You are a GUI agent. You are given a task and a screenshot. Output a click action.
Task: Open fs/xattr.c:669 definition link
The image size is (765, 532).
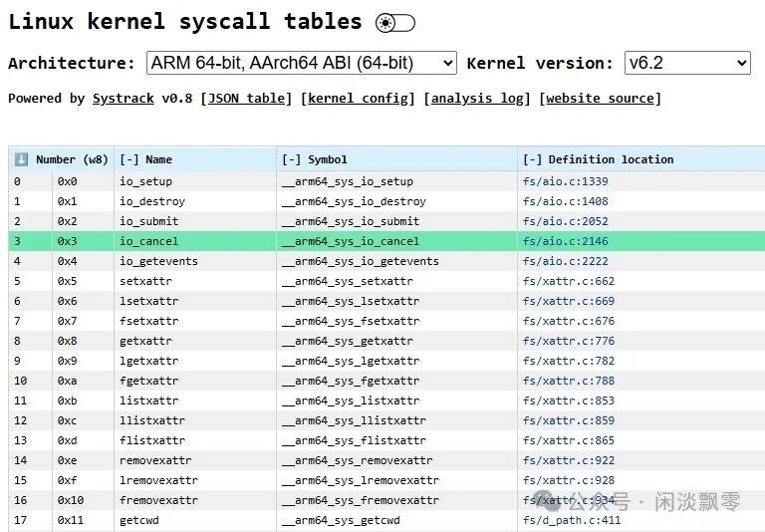tap(569, 301)
